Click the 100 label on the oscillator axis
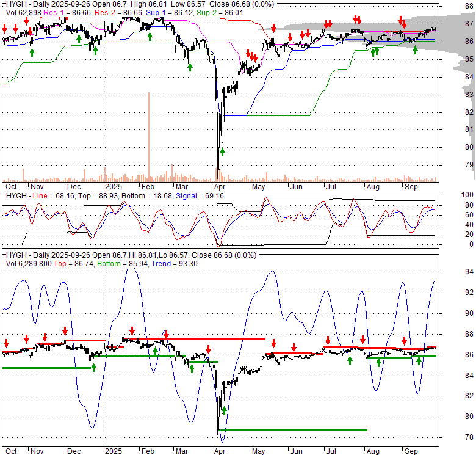Viewport: 476px width, 455px height. click(x=467, y=195)
